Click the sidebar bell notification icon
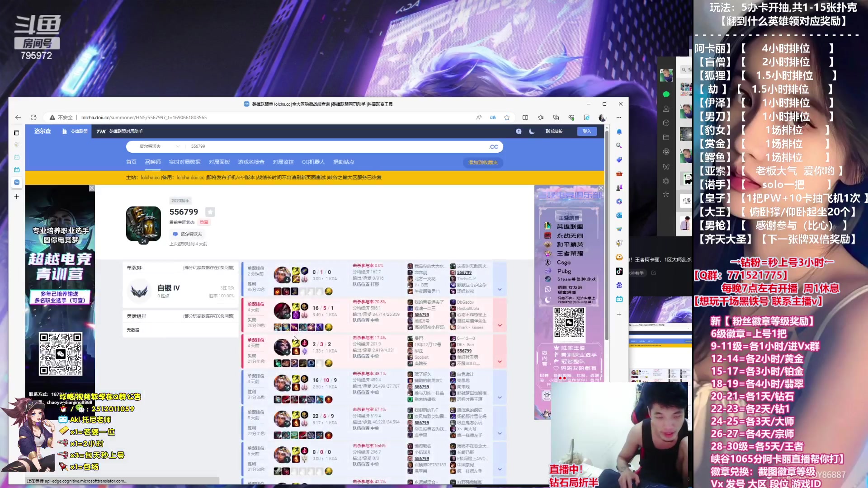Image resolution: width=868 pixels, height=488 pixels. (619, 132)
